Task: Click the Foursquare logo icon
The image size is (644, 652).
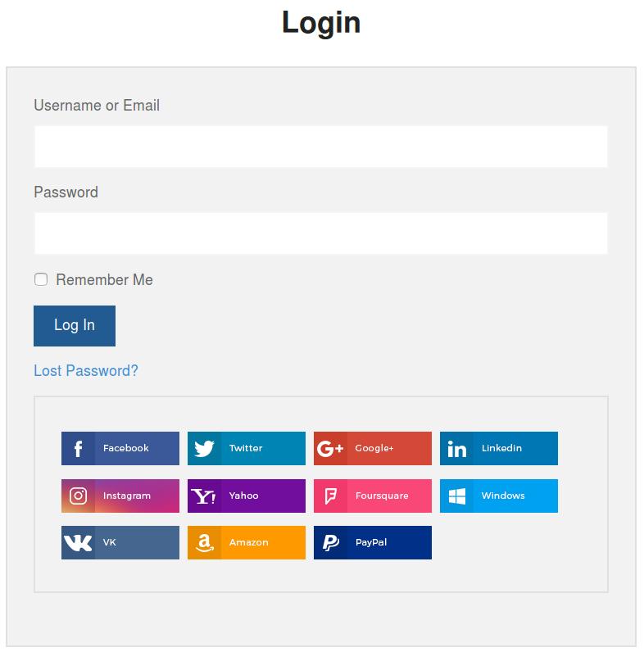Action: (330, 496)
